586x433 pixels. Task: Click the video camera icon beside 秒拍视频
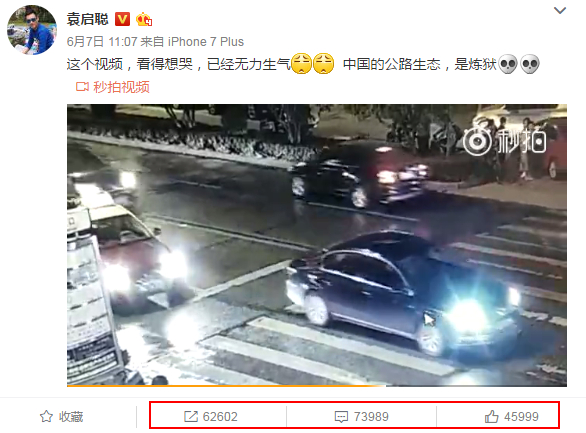pyautogui.click(x=82, y=87)
